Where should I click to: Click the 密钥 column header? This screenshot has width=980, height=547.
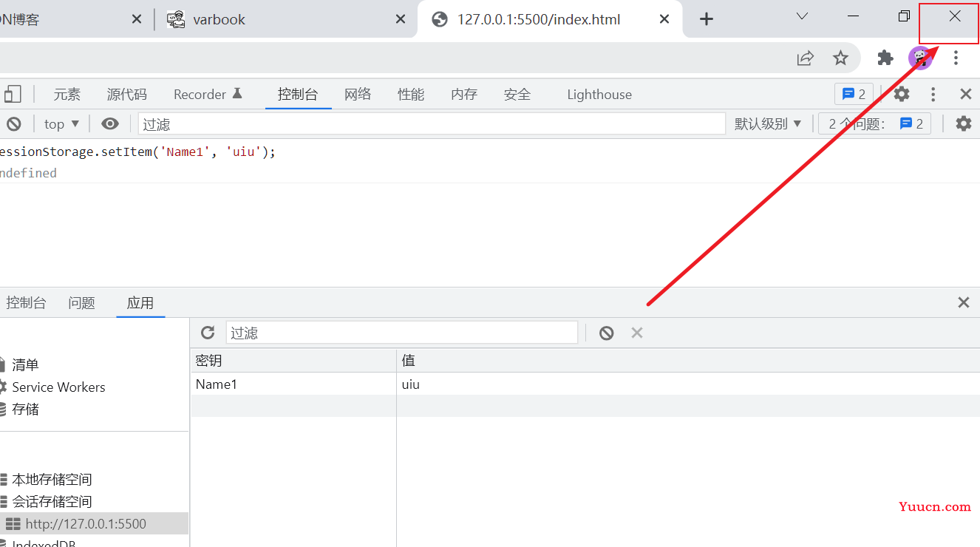[x=293, y=360]
